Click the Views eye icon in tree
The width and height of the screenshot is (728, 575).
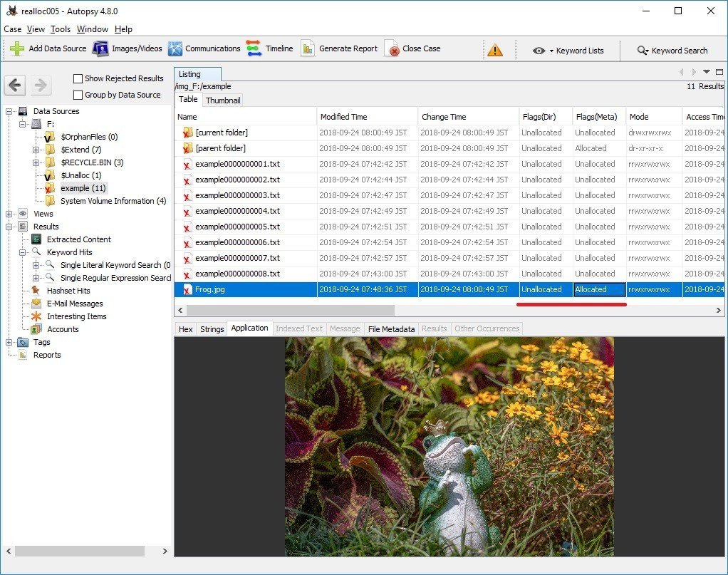pyautogui.click(x=24, y=214)
